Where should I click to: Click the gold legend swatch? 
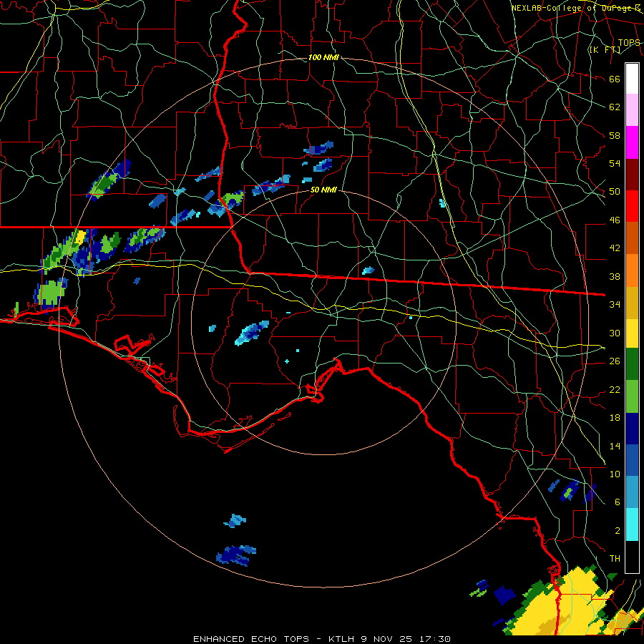point(632,303)
